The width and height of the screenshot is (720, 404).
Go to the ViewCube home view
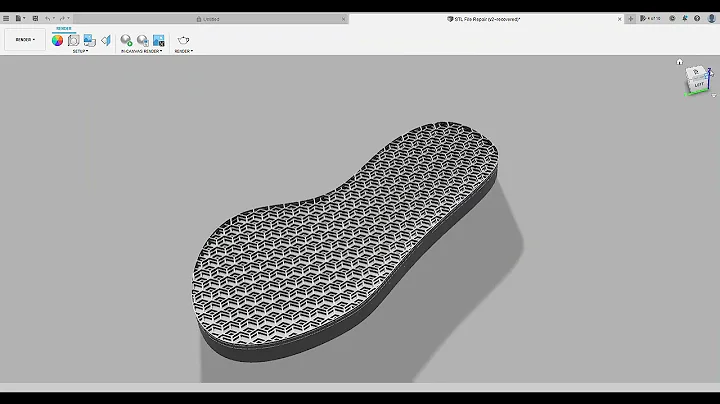click(680, 62)
